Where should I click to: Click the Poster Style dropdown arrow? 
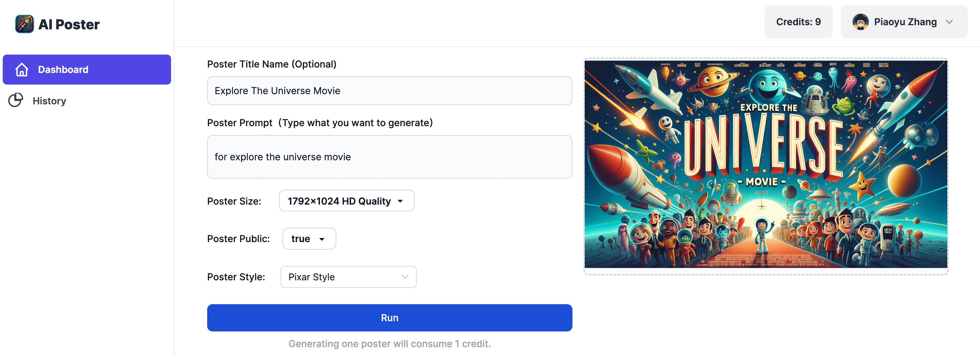404,277
